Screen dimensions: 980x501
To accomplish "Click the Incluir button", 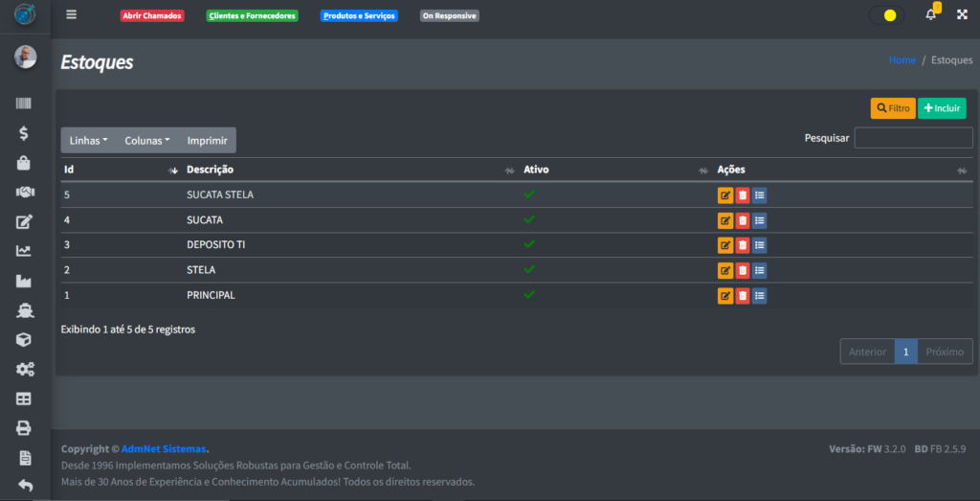I will [942, 109].
